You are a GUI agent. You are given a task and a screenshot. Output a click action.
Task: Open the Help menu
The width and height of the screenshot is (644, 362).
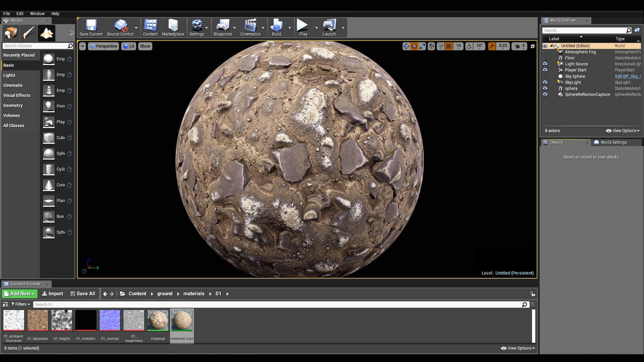click(55, 13)
